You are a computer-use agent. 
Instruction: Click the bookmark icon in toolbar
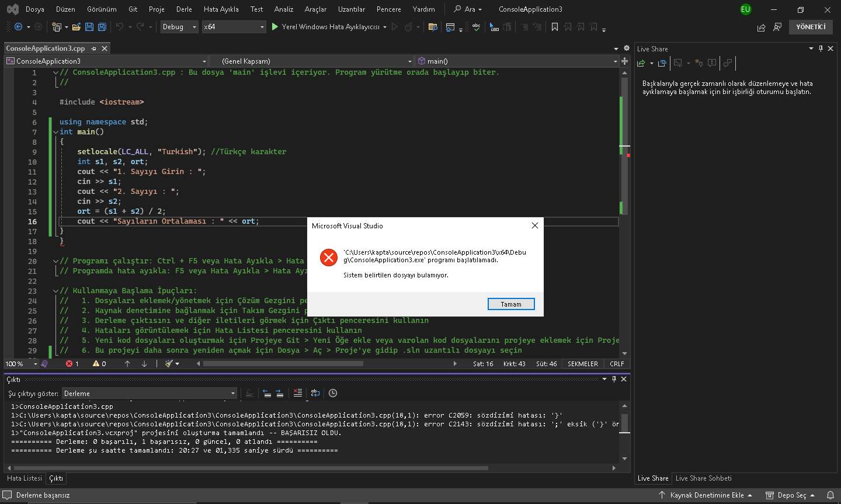coord(555,27)
